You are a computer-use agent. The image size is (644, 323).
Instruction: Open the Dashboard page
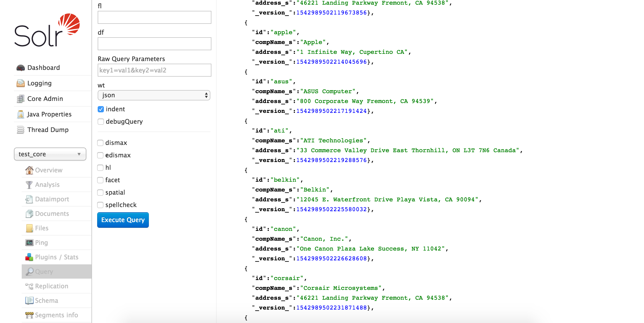click(43, 68)
